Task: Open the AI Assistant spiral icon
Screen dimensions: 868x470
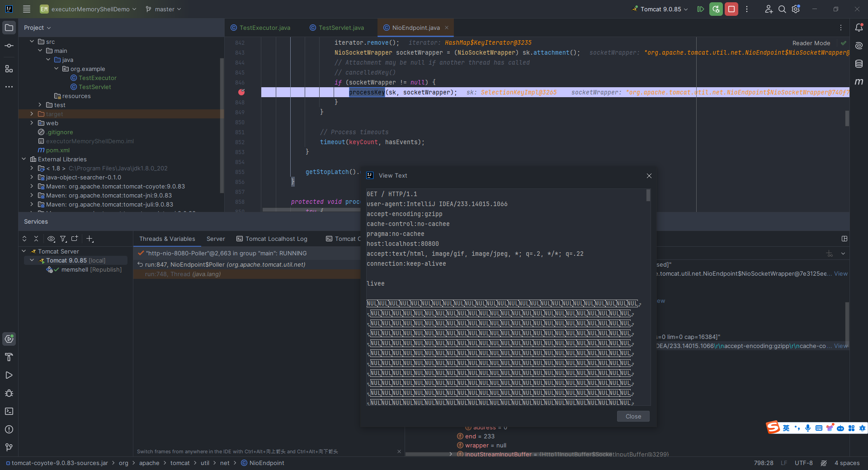Action: click(x=859, y=46)
